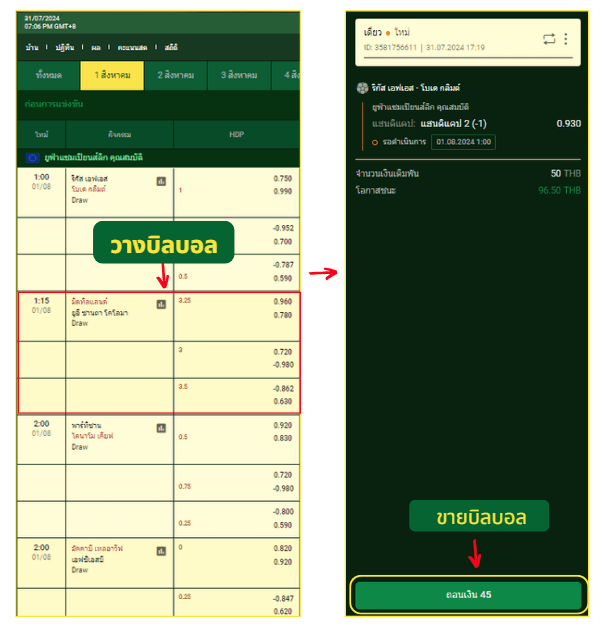The height and width of the screenshot is (629, 602).
Task: Select odds 0.780 in the 1:15 match
Action: click(282, 315)
